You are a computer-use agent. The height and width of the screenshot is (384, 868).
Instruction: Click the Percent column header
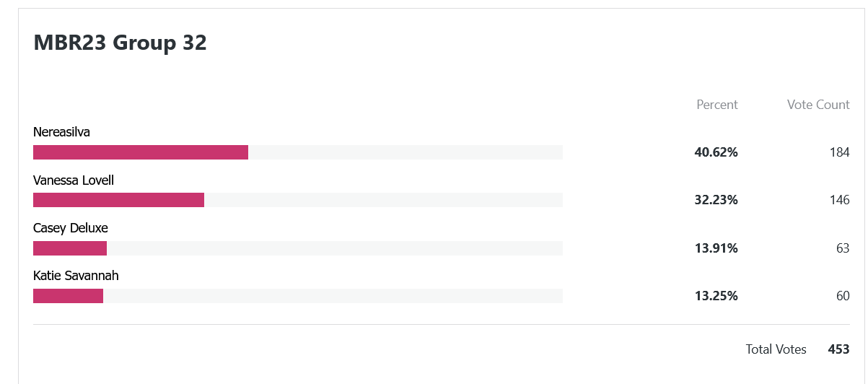click(x=716, y=105)
